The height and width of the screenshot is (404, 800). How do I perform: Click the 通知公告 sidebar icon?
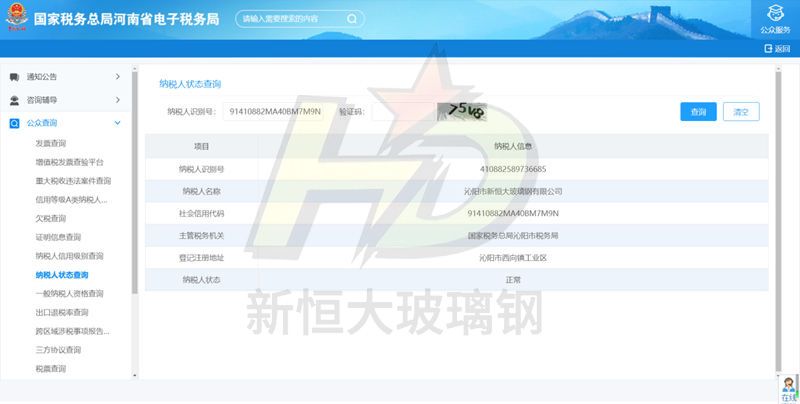(x=14, y=77)
